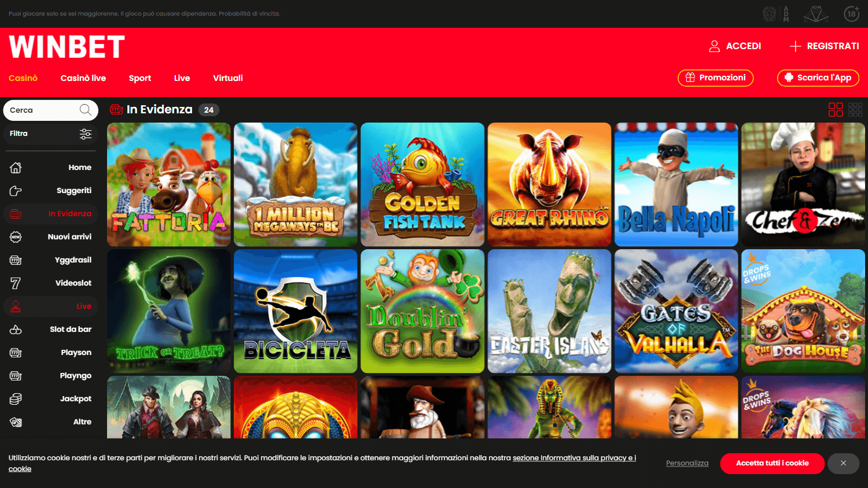Click the Jackpot chips icon
The width and height of the screenshot is (868, 488).
(x=17, y=398)
